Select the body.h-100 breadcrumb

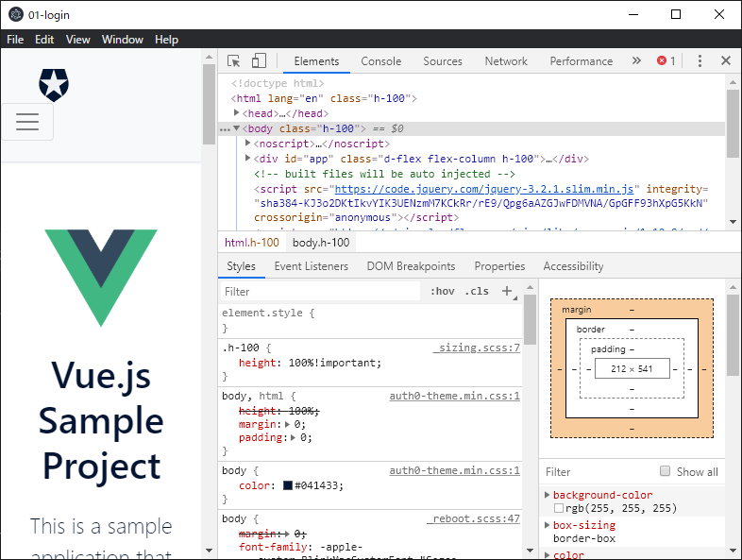pos(321,243)
